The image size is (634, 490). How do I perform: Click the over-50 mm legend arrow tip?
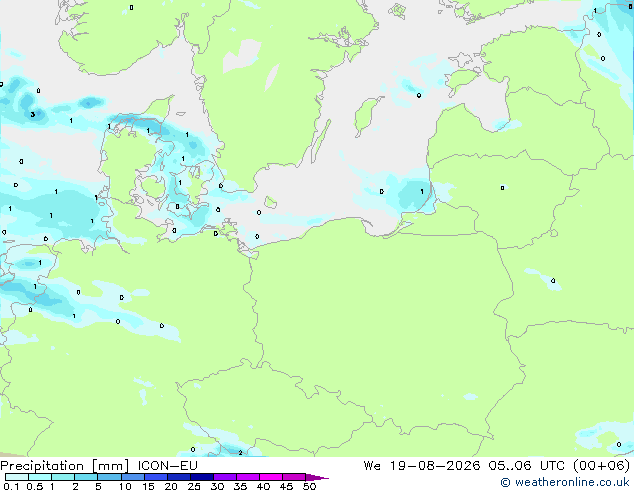[317, 477]
